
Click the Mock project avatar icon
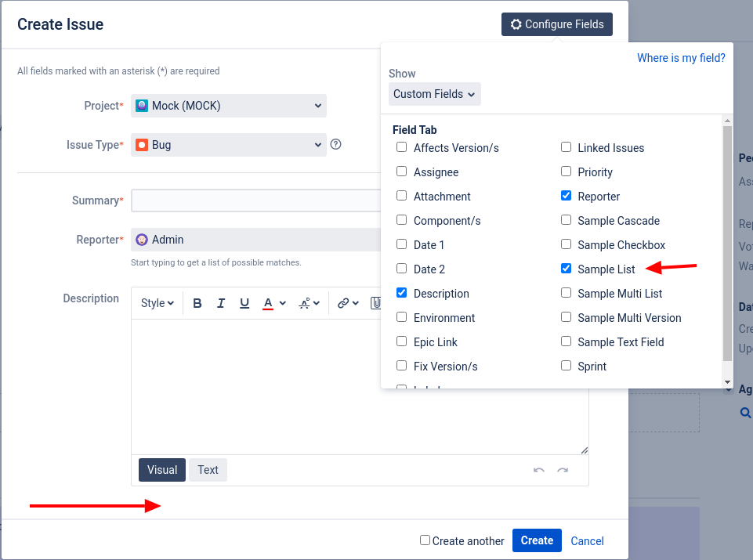tap(142, 106)
